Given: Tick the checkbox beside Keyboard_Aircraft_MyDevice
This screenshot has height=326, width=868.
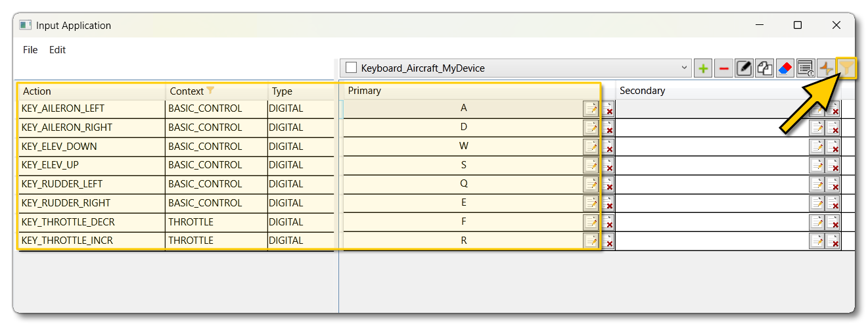Looking at the screenshot, I should (351, 68).
